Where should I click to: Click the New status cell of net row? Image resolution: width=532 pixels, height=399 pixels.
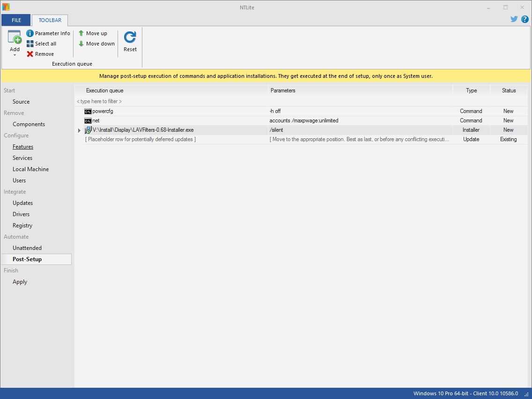(508, 120)
